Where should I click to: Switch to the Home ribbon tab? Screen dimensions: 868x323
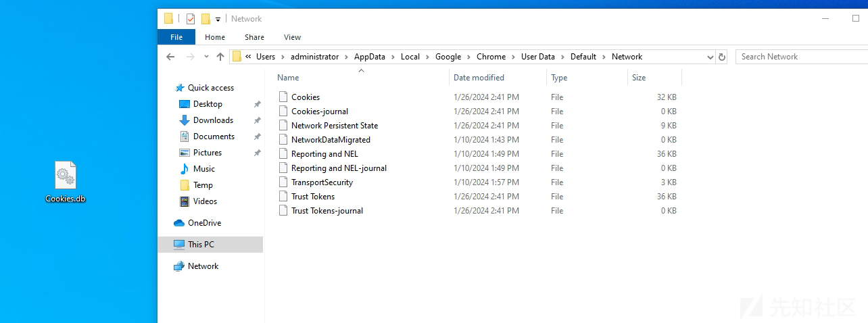point(215,37)
